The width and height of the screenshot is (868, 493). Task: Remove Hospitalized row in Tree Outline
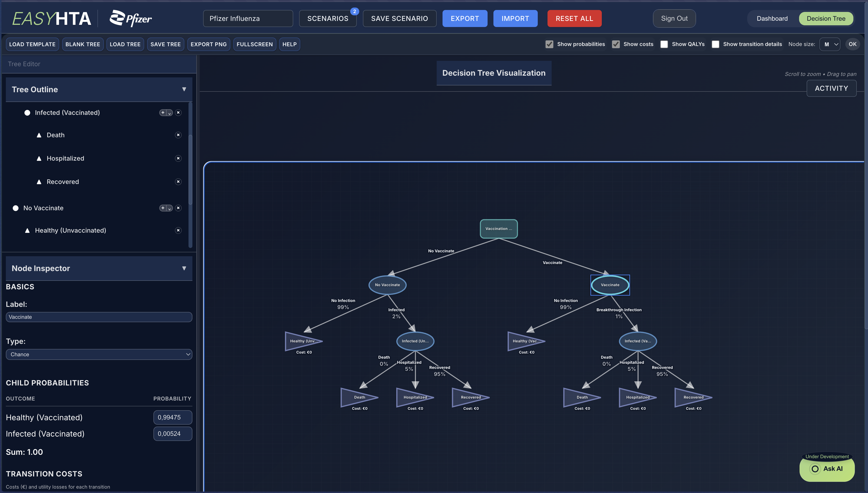tap(178, 158)
